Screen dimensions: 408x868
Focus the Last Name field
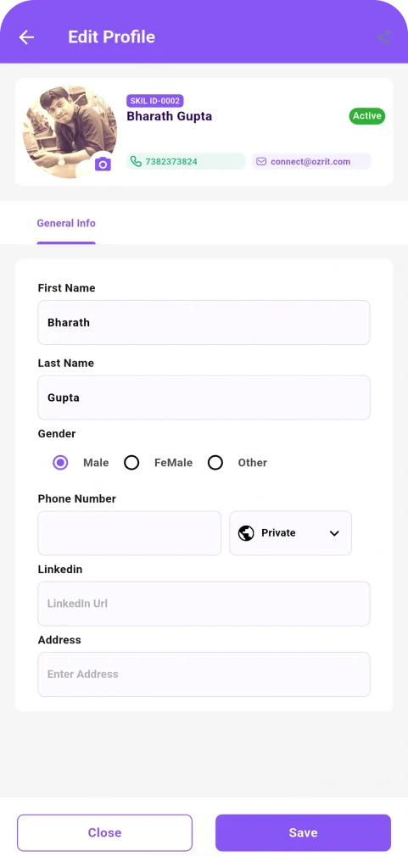[x=204, y=398]
